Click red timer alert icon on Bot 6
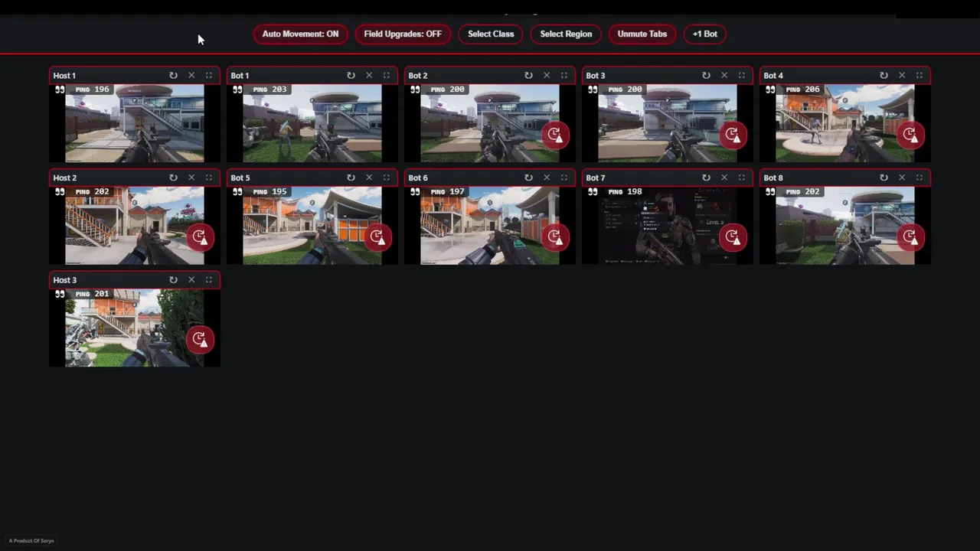The image size is (980, 551). coord(555,237)
